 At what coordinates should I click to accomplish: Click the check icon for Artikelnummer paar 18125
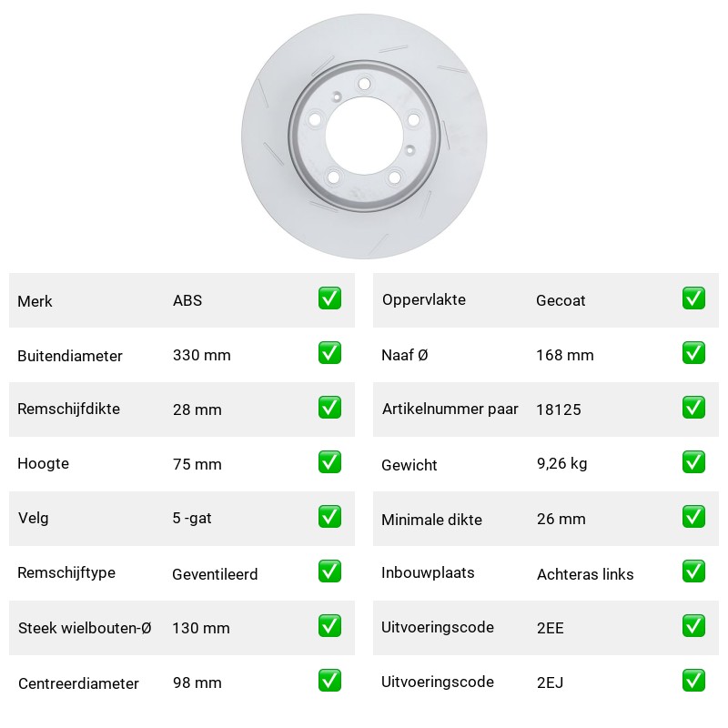pos(693,407)
